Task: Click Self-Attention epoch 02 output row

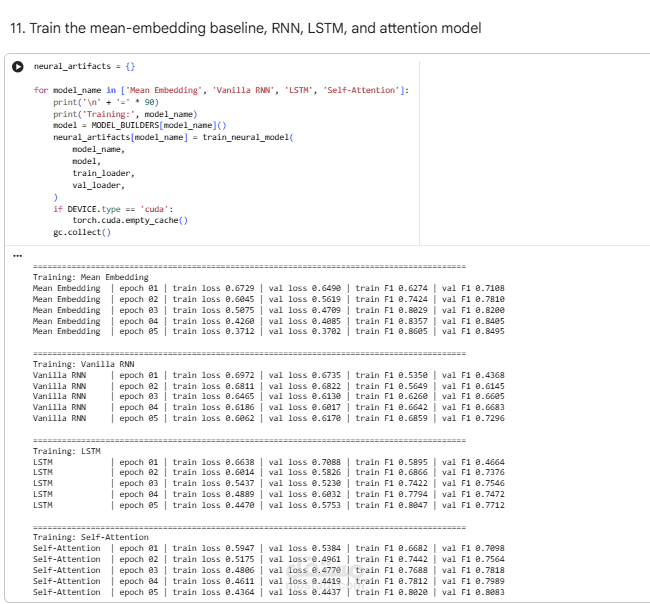Action: 269,559
